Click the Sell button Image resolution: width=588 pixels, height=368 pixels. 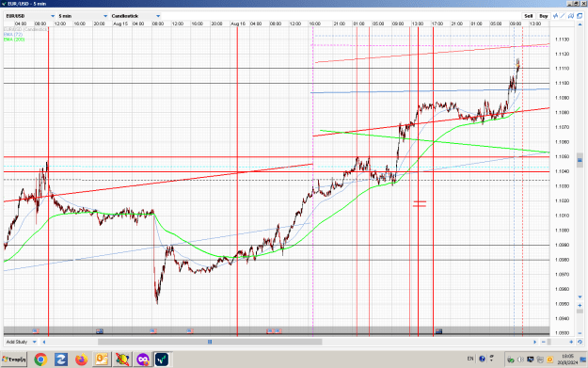click(x=529, y=16)
